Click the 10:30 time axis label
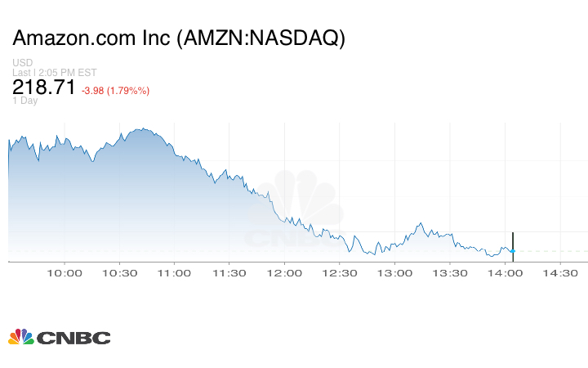Image resolution: width=588 pixels, height=368 pixels. tap(119, 273)
